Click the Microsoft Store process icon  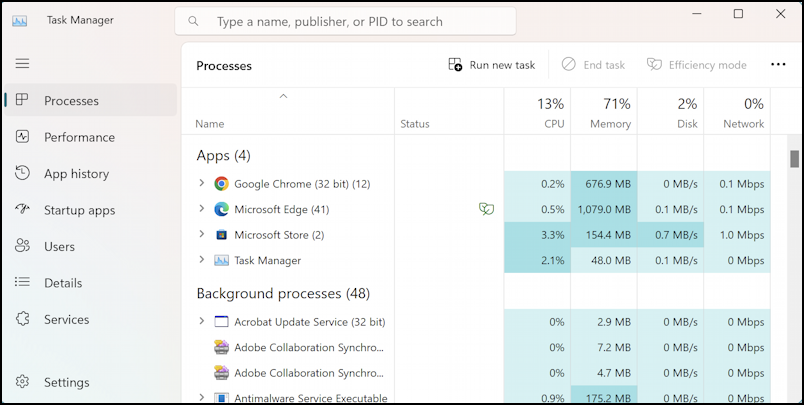pyautogui.click(x=222, y=235)
